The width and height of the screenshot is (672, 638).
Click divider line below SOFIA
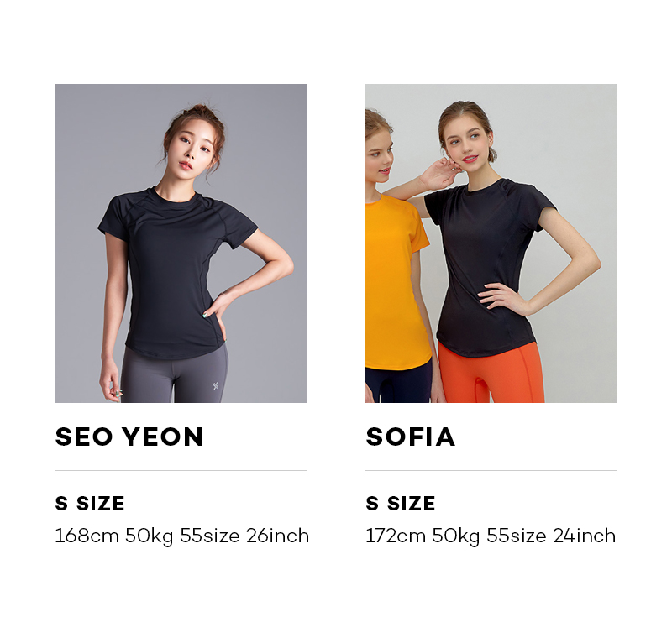point(491,470)
